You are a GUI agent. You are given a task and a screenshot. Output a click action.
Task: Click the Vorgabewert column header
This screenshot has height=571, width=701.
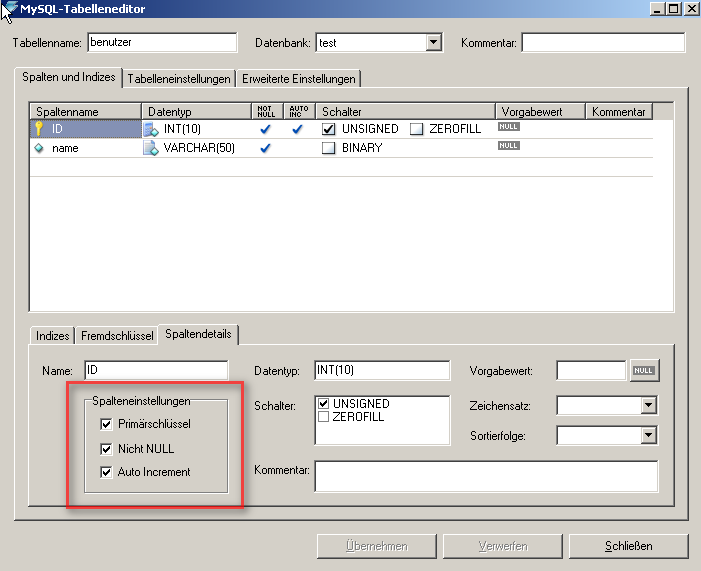click(541, 111)
